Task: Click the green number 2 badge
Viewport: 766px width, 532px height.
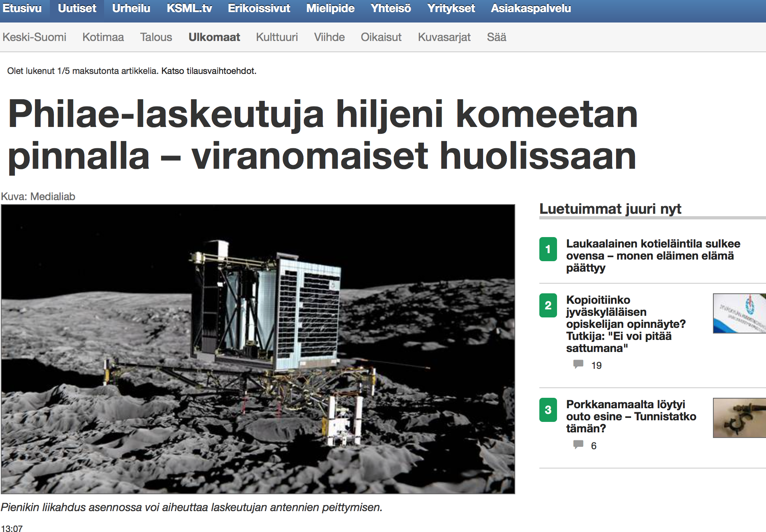Action: (548, 305)
